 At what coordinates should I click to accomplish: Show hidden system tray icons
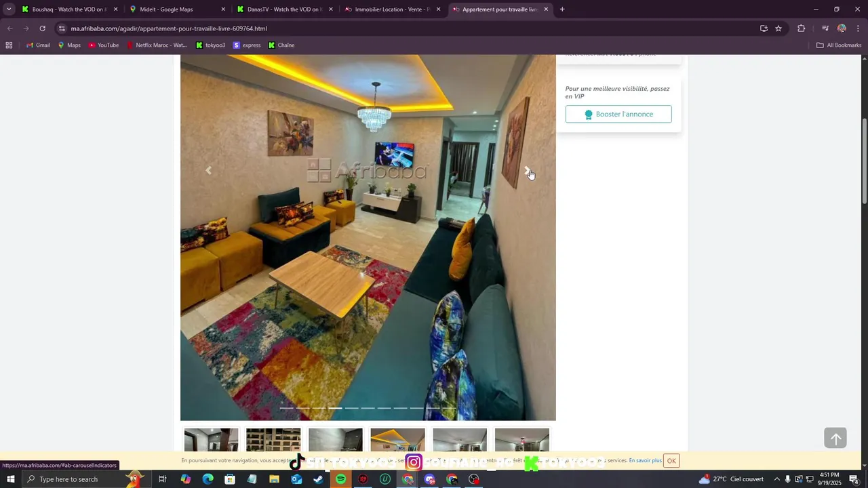pos(776,479)
